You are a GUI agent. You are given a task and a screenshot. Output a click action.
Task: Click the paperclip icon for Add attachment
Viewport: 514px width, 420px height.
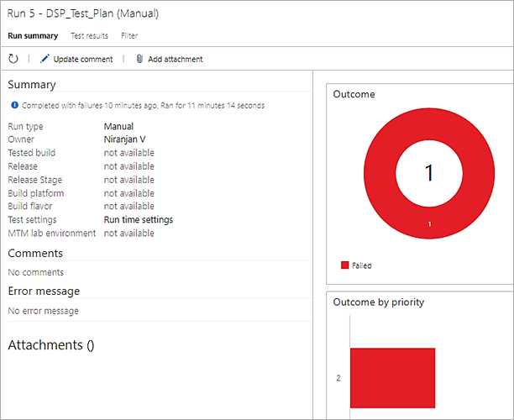[139, 59]
